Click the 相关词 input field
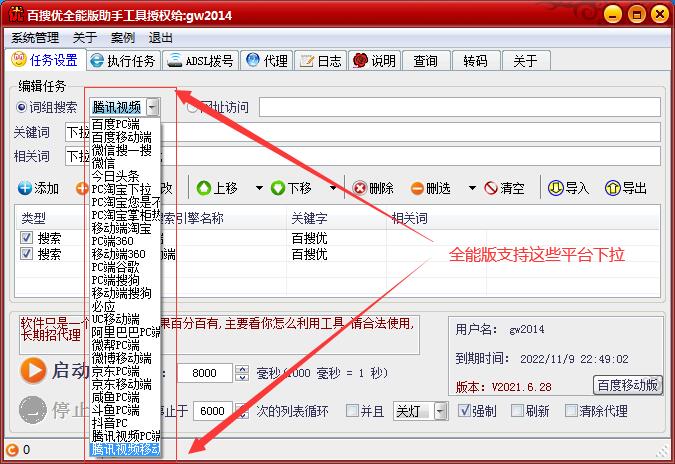Viewport: 675px width, 464px height. click(363, 156)
